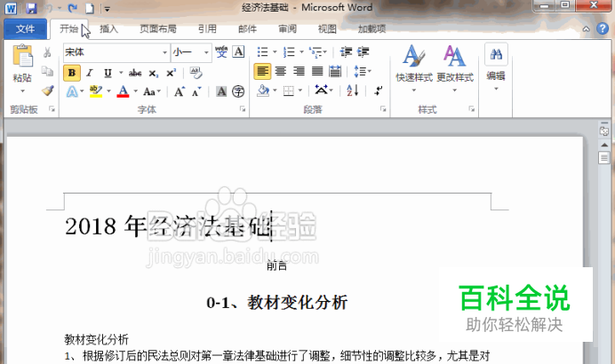The image size is (615, 364).
Task: Apply text effects glowing A
Action: coord(72,91)
